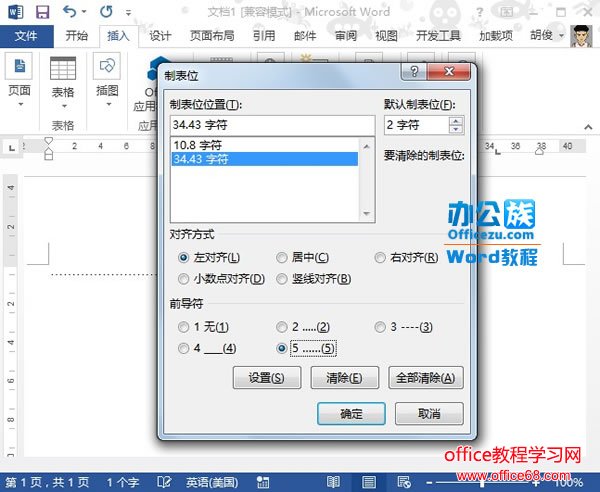This screenshot has width=600, height=492.
Task: Click the 制表位位置 input field
Action: [272, 125]
